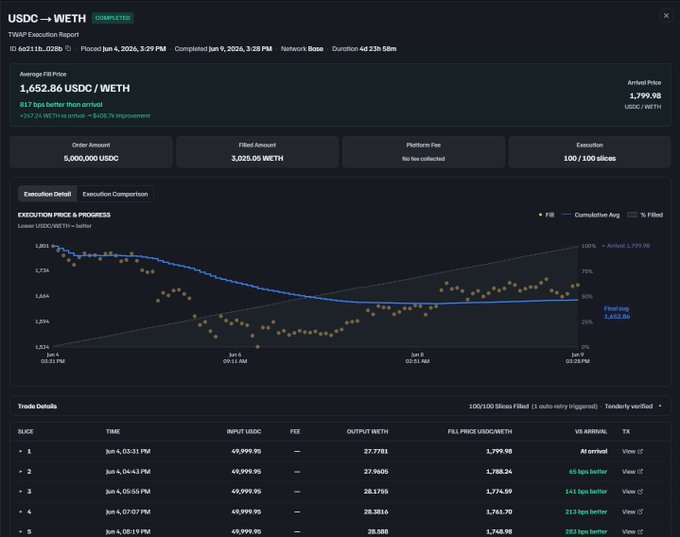Click the FILL PRICE USDC/WETH column header
Viewport: 680px width, 537px height.
point(480,432)
